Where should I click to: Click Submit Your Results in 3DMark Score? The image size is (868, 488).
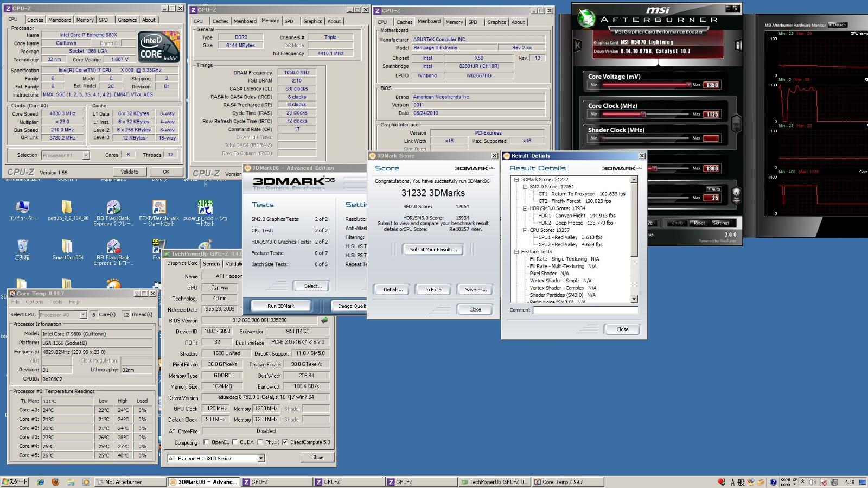pos(433,249)
